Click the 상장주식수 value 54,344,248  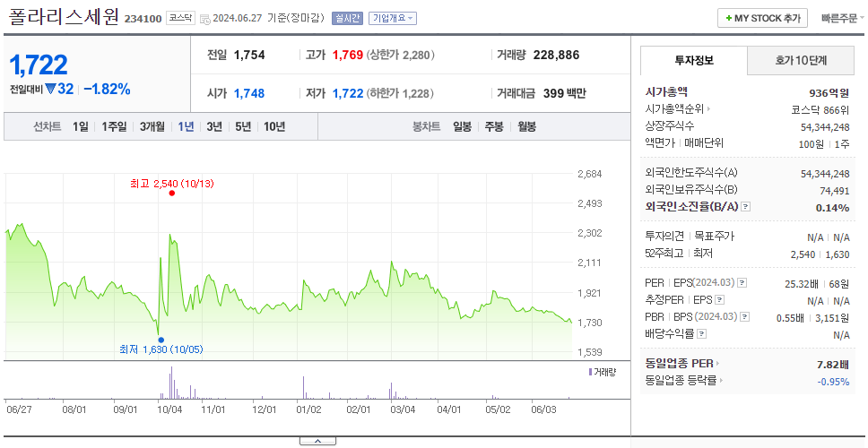[x=825, y=127]
